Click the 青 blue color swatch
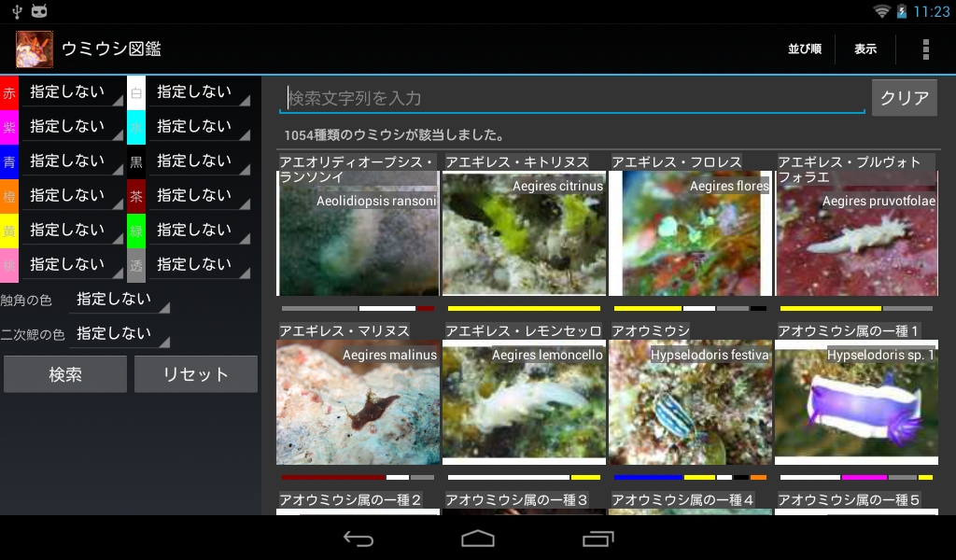Viewport: 956px width, 560px height. 9,161
